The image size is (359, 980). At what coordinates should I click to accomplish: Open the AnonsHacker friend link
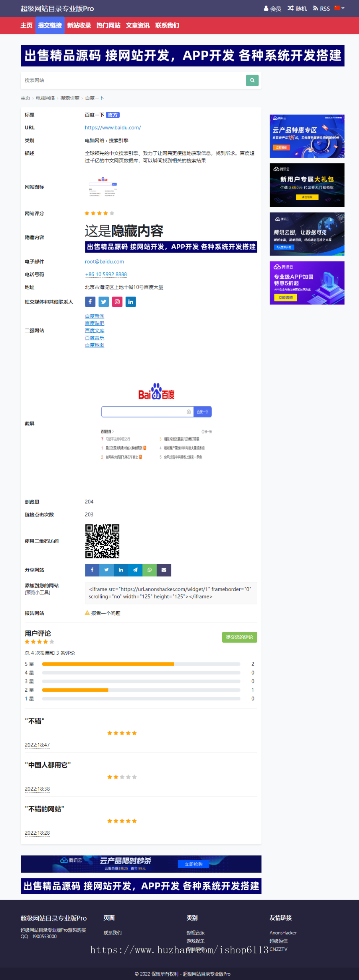[283, 933]
